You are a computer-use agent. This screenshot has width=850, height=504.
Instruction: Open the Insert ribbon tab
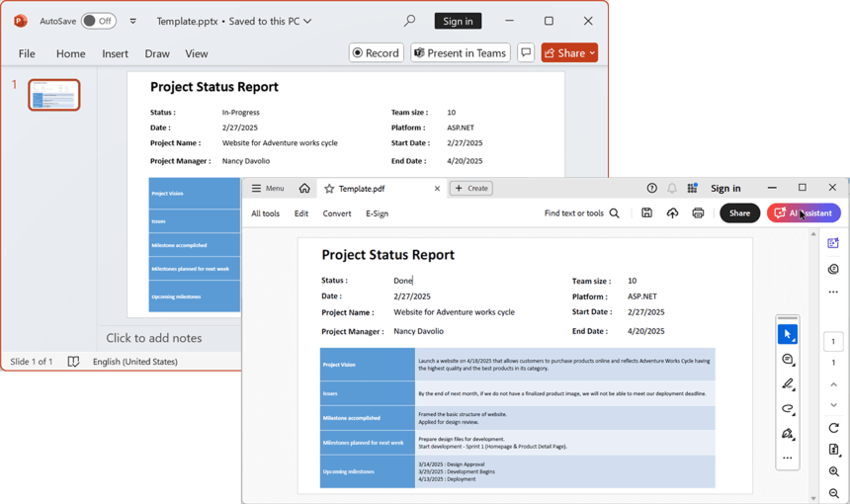pos(115,53)
